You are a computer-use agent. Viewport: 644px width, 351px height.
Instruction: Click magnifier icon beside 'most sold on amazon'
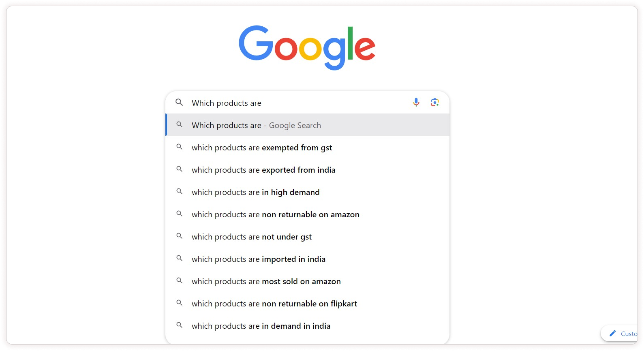(x=179, y=281)
